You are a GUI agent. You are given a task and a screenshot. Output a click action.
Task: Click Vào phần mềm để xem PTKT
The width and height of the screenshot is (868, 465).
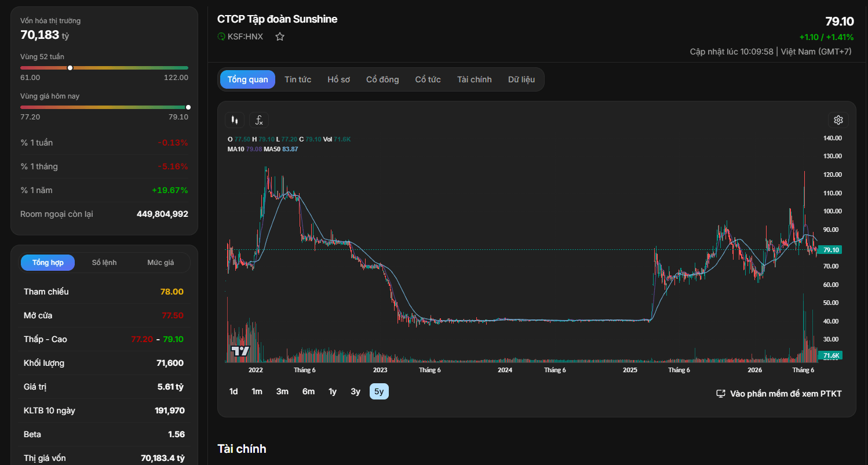click(x=786, y=394)
